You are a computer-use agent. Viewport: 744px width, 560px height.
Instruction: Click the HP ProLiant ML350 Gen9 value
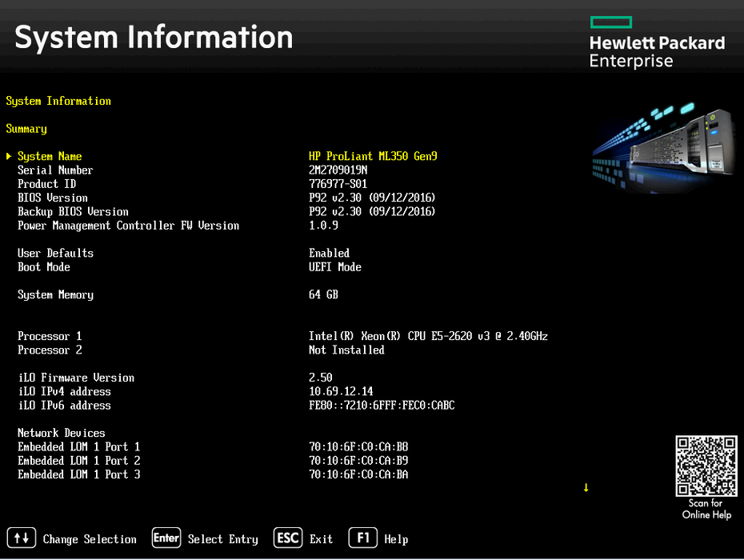373,157
